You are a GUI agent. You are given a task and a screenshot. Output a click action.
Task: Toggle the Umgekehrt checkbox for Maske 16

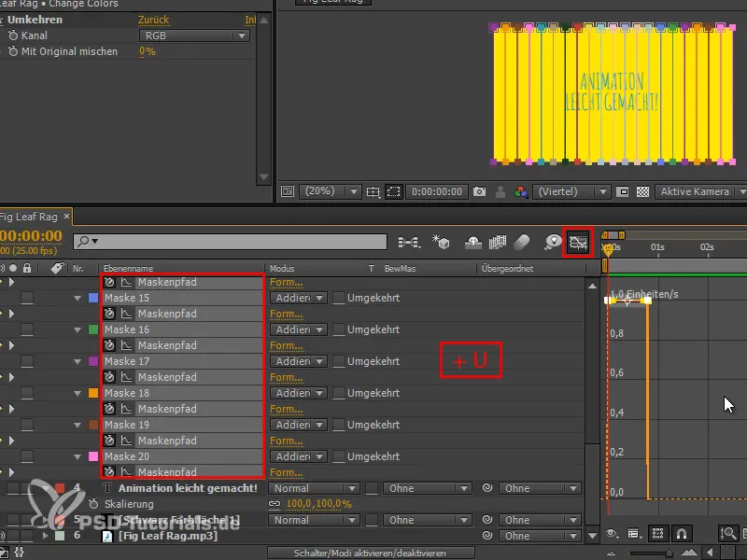pyautogui.click(x=339, y=329)
